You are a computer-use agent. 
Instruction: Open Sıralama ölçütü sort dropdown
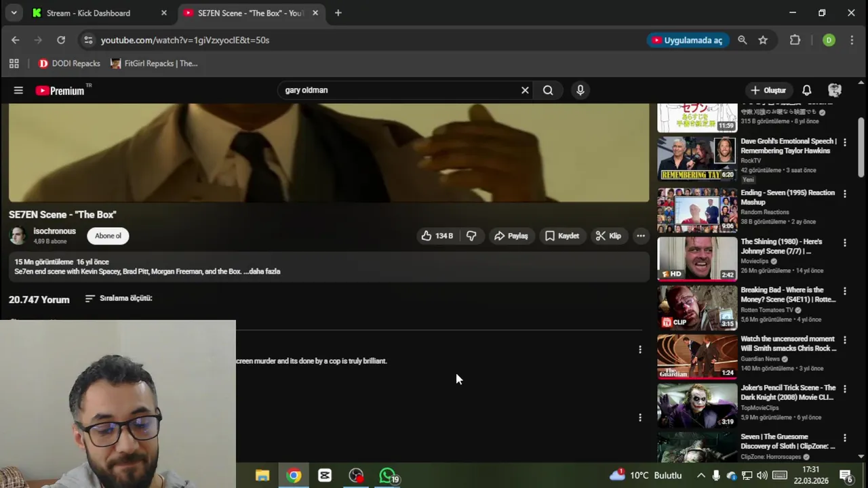[119, 298]
